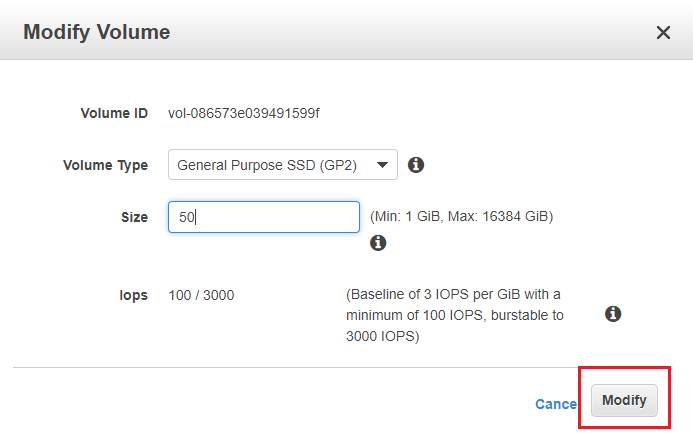Click the Volume Type label
The width and height of the screenshot is (693, 433).
[105, 165]
